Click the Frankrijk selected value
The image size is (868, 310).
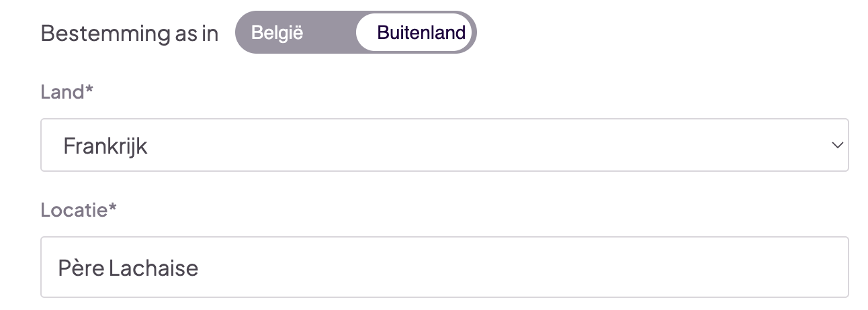tap(105, 146)
